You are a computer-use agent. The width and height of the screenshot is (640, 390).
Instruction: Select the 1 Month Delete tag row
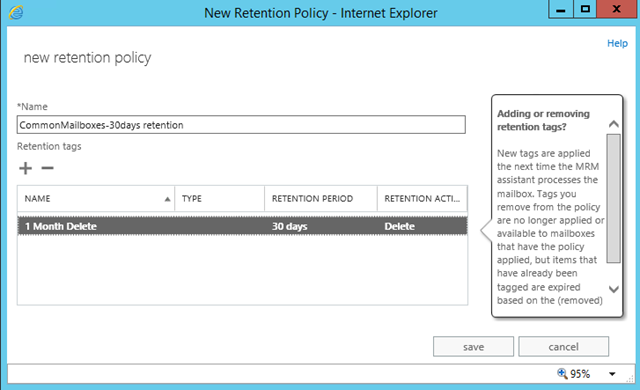pyautogui.click(x=242, y=226)
